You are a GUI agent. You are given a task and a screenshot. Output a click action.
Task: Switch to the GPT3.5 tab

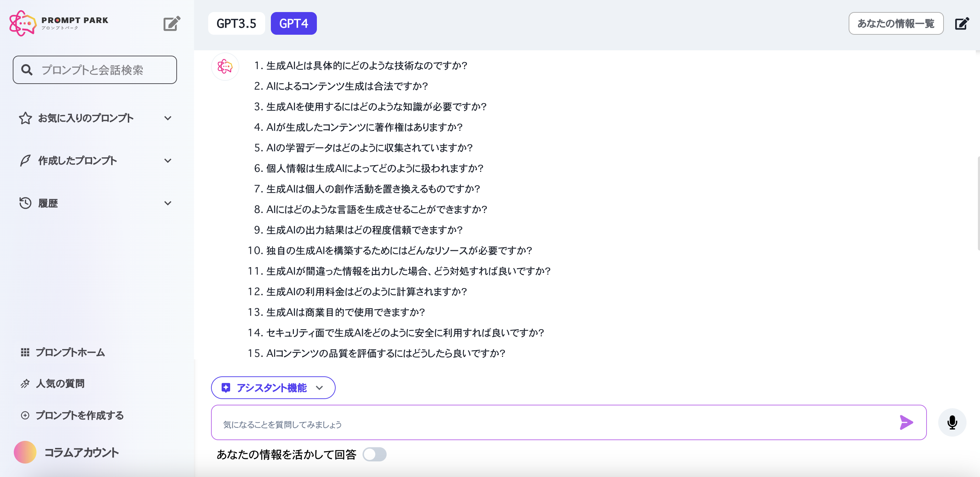point(237,23)
